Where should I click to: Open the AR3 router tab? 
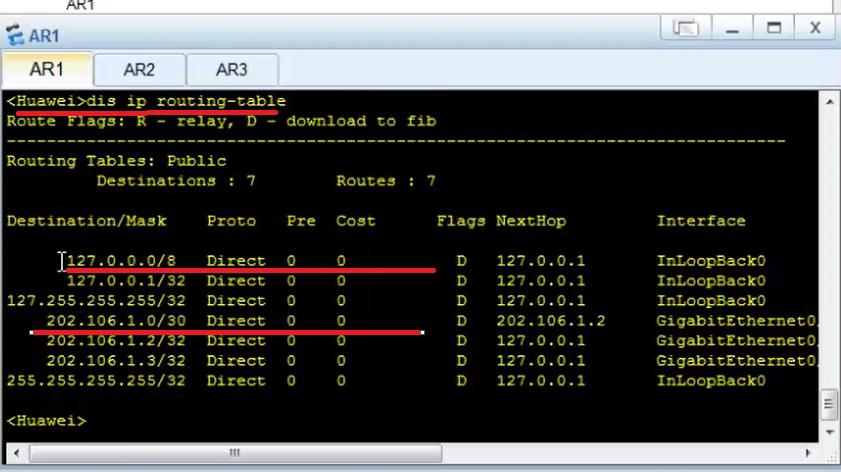[231, 70]
